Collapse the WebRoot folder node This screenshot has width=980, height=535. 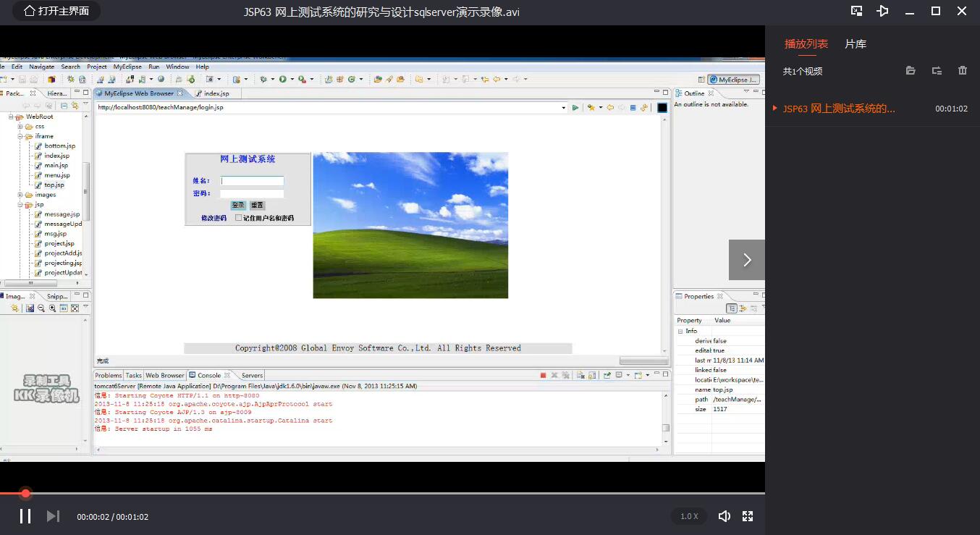click(x=11, y=117)
